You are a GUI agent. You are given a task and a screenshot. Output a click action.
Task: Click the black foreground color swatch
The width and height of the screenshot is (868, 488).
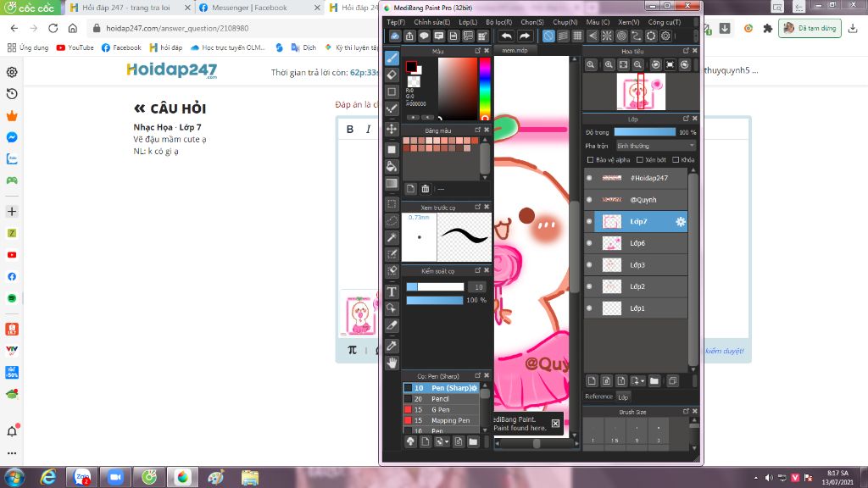click(x=411, y=66)
